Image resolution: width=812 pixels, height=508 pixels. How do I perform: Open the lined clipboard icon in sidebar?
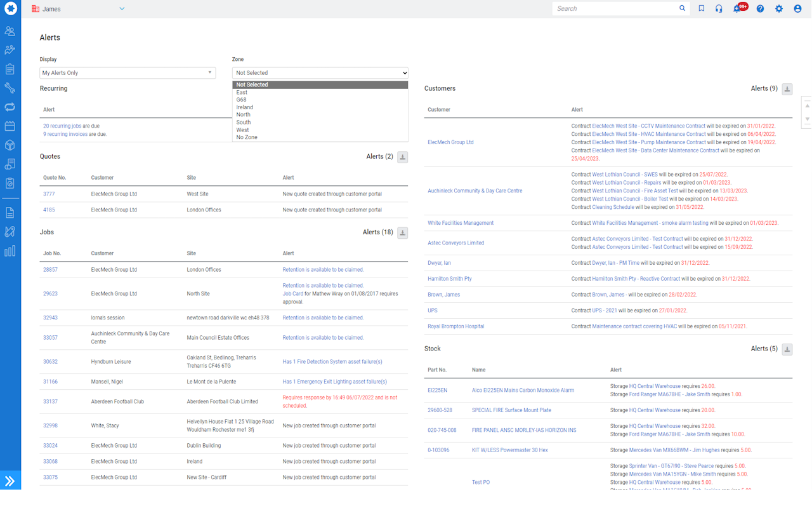pyautogui.click(x=10, y=69)
